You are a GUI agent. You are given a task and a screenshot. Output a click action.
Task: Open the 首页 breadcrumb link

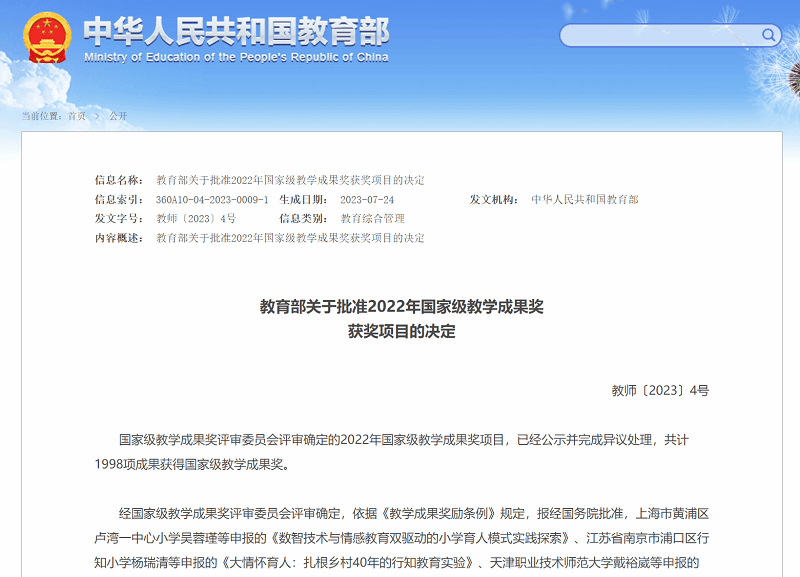tap(77, 116)
